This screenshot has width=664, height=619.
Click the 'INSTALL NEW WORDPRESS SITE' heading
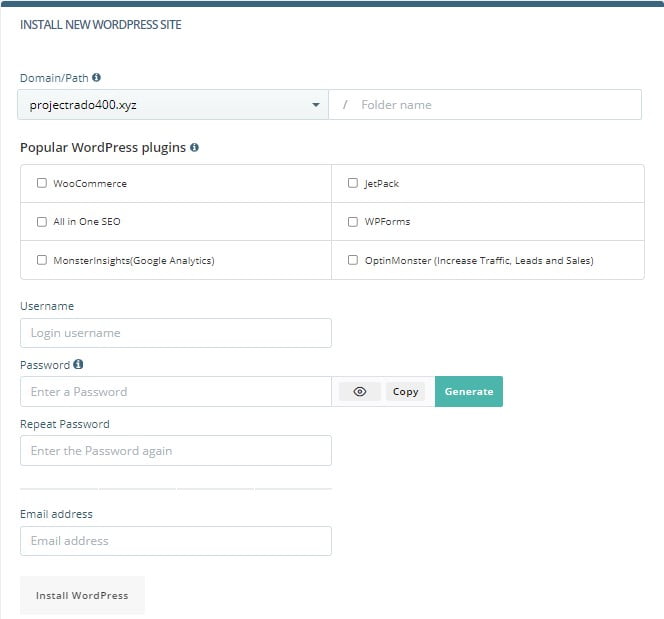[x=101, y=25]
